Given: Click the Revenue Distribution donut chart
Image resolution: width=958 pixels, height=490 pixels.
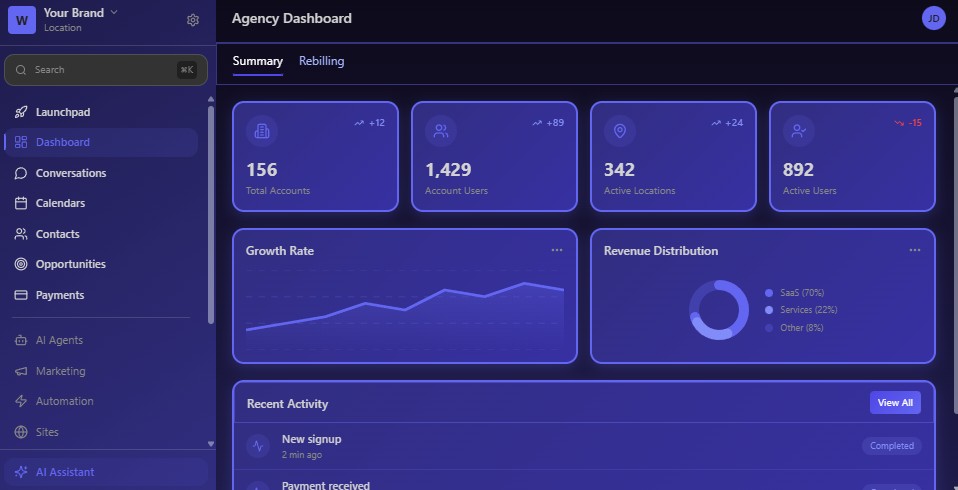Looking at the screenshot, I should 719,310.
